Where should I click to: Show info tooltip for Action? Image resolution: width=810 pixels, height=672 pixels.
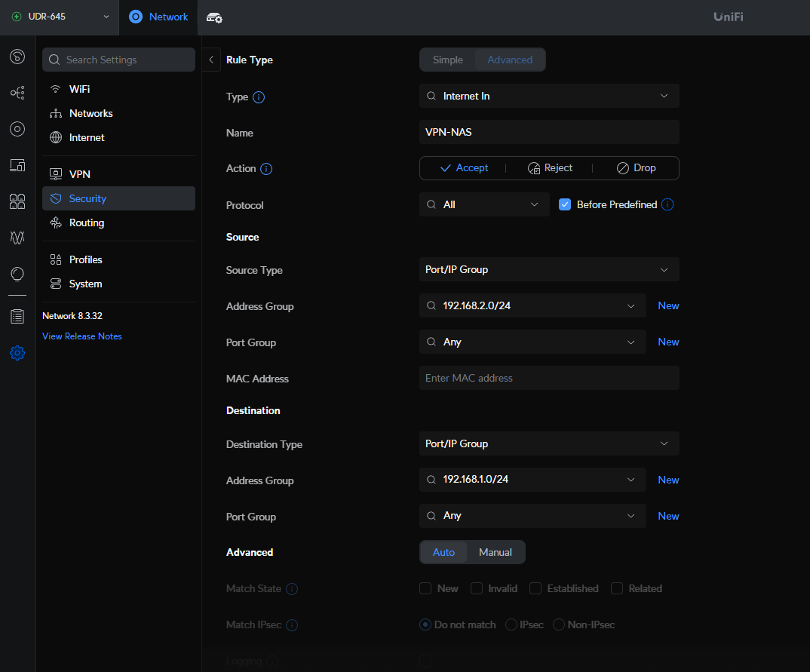pos(266,169)
